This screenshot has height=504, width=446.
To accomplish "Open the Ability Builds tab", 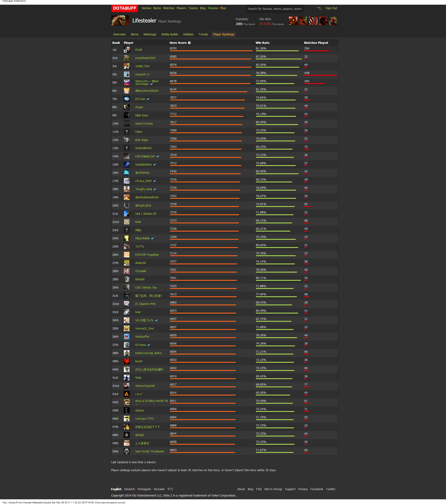I will 169,34.
